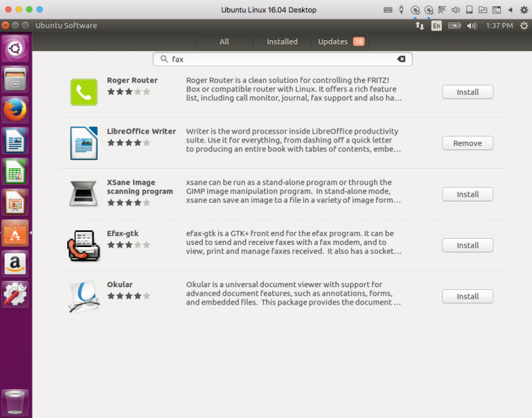Launch LibreOffice Calc from the dock

15,172
